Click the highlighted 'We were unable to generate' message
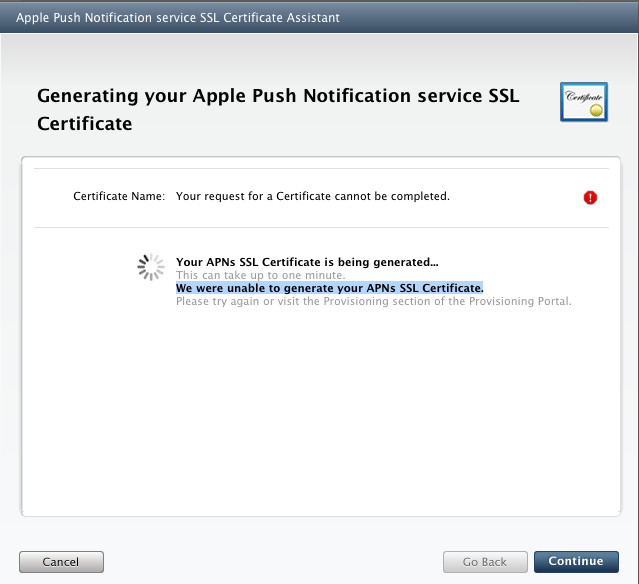Image resolution: width=639 pixels, height=584 pixels. [x=329, y=288]
